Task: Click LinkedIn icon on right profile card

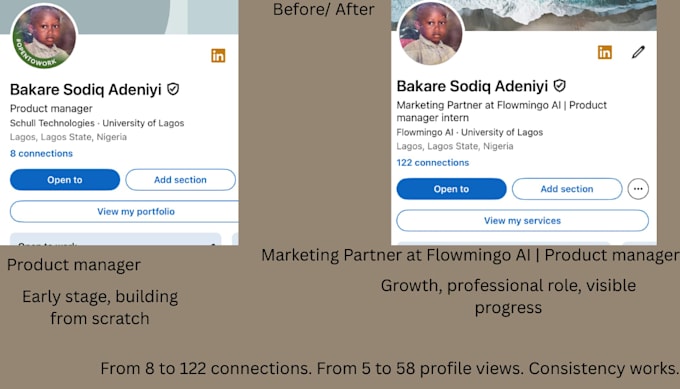Action: pos(605,52)
